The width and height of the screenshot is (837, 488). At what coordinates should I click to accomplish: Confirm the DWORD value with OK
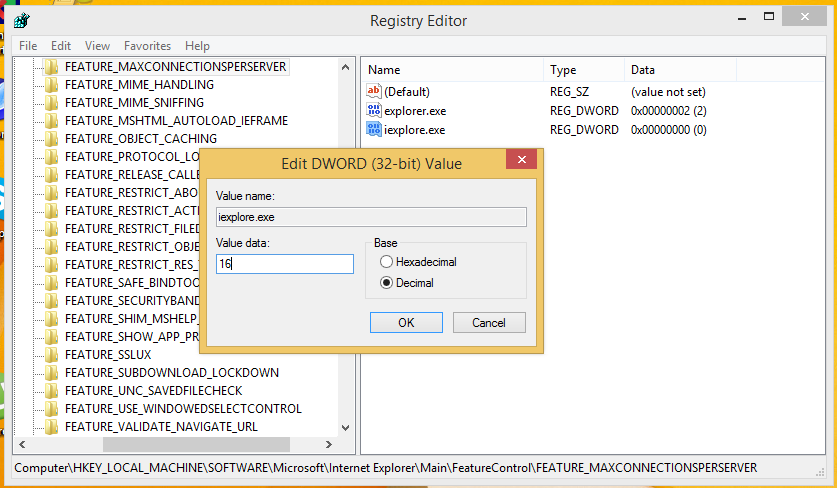point(406,323)
